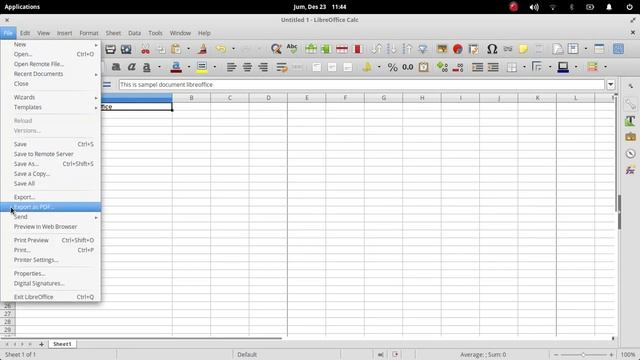
Task: Apply italic formatting icon
Action: 131,67
